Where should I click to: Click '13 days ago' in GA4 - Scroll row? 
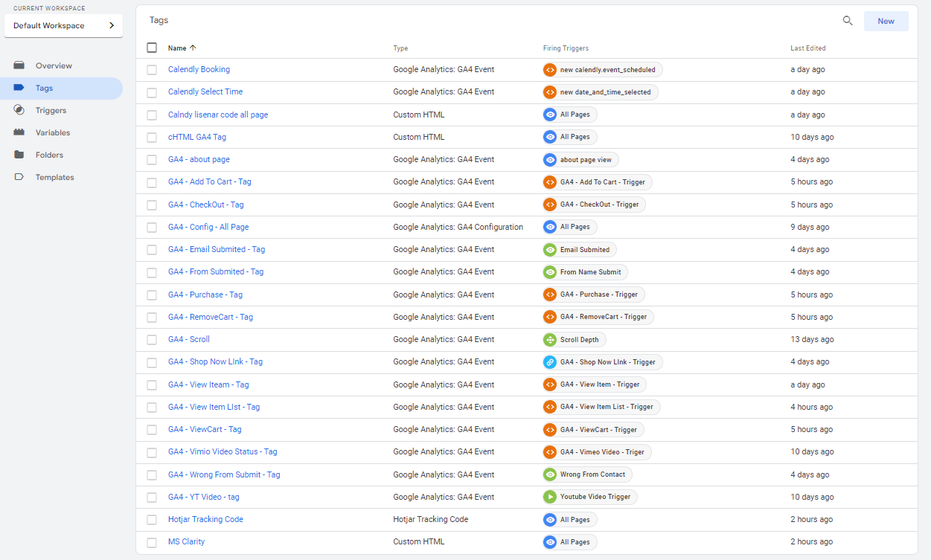(x=812, y=339)
